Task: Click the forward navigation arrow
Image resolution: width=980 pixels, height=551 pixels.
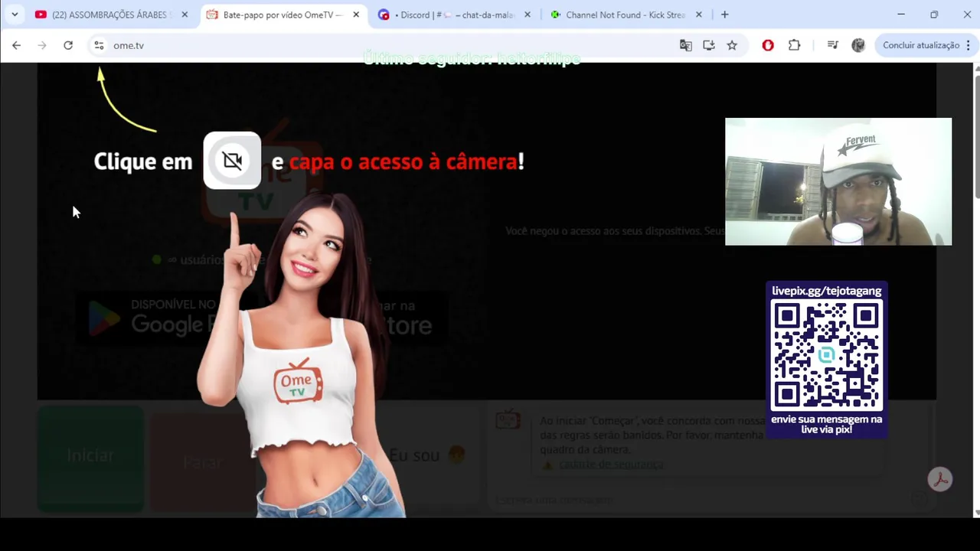Action: (42, 45)
